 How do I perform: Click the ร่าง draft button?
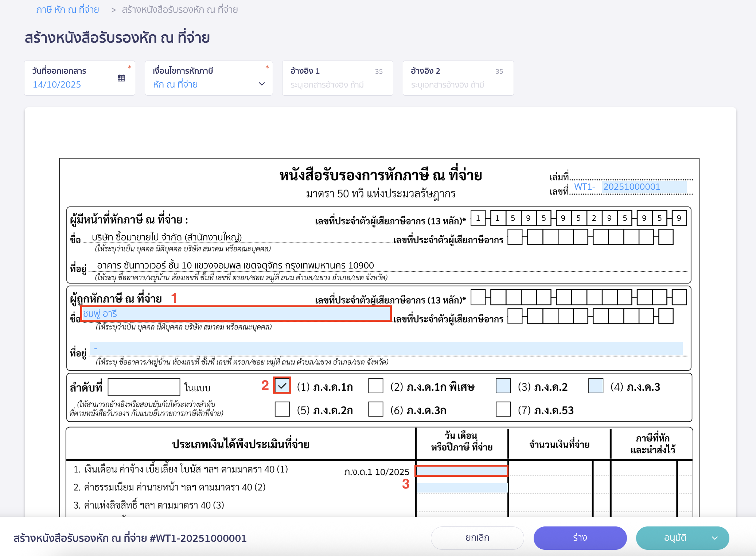click(x=580, y=537)
